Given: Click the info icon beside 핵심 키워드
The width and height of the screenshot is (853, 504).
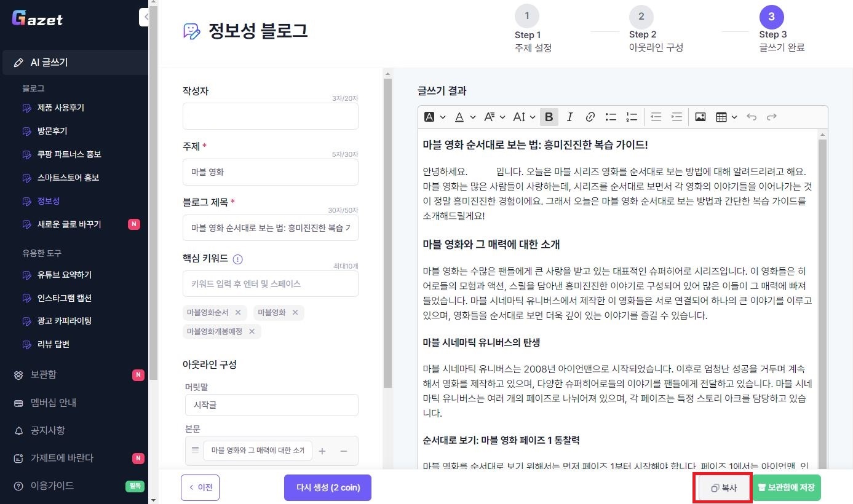Looking at the screenshot, I should 238,259.
